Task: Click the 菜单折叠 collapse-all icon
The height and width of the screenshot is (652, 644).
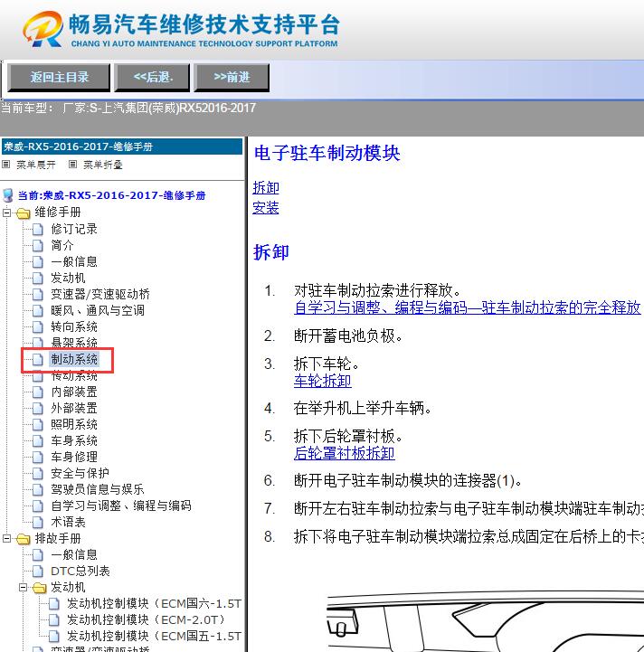Action: [72, 165]
